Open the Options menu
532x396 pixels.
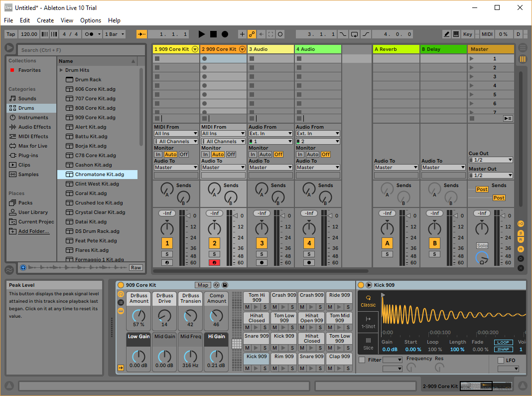click(91, 20)
